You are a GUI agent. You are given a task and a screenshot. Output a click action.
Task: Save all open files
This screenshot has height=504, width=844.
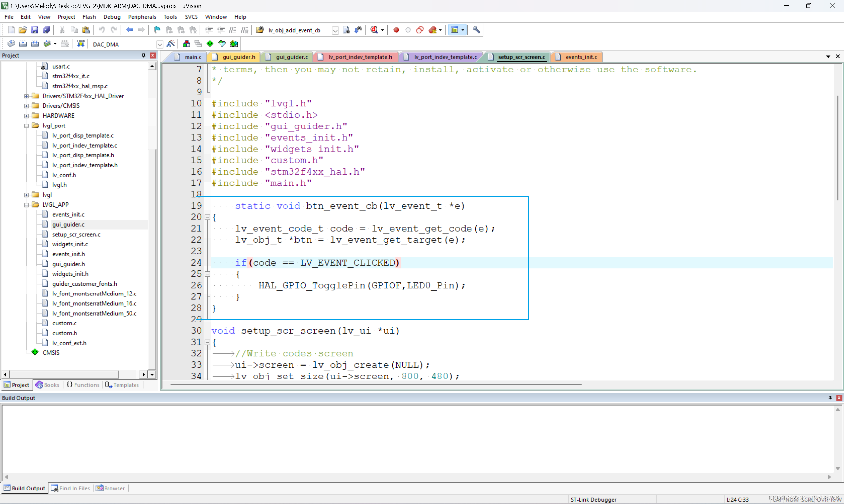[46, 30]
